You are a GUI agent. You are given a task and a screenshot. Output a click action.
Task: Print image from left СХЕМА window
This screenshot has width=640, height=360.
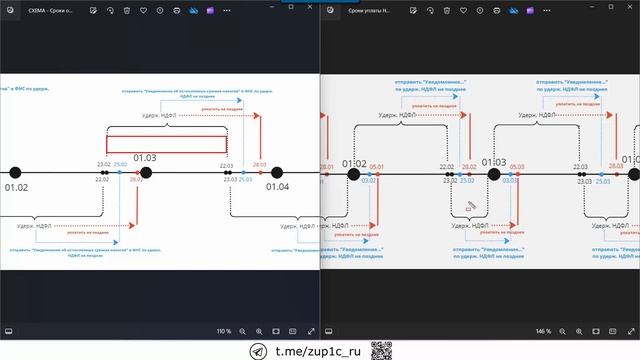[x=177, y=11]
